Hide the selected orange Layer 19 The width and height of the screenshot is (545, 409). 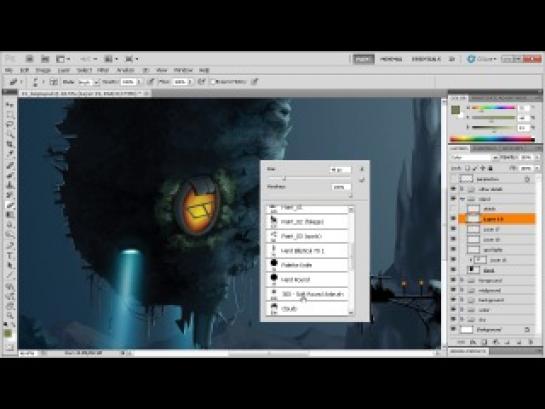click(453, 219)
